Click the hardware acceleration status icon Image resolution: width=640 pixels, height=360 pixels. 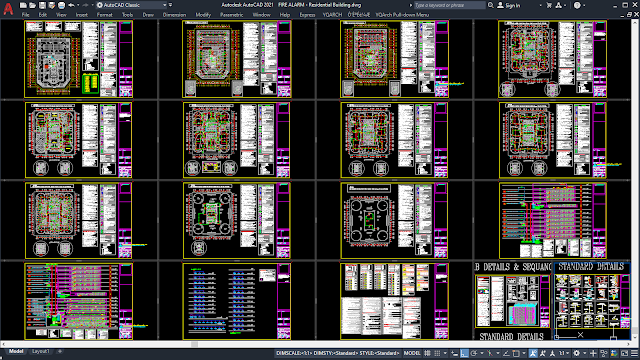point(613,353)
